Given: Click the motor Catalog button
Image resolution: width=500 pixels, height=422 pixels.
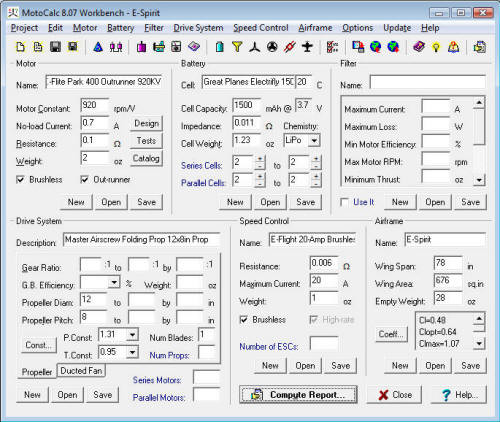Looking at the screenshot, I should pos(146,158).
